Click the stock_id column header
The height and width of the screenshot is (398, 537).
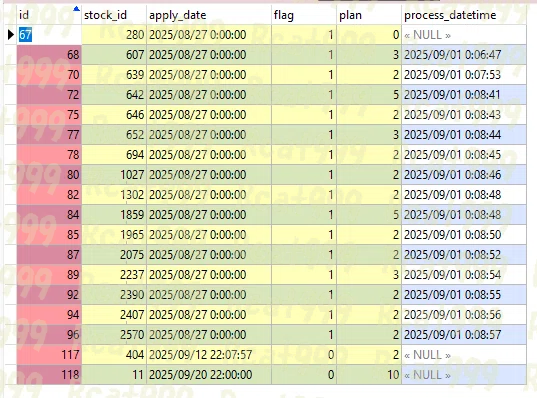(114, 15)
